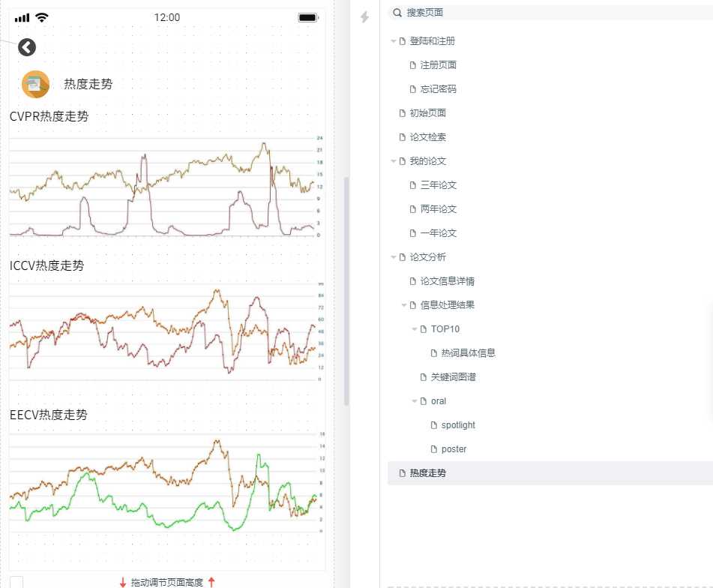
Task: Collapse the 论文分析 tree node
Action: pos(394,257)
